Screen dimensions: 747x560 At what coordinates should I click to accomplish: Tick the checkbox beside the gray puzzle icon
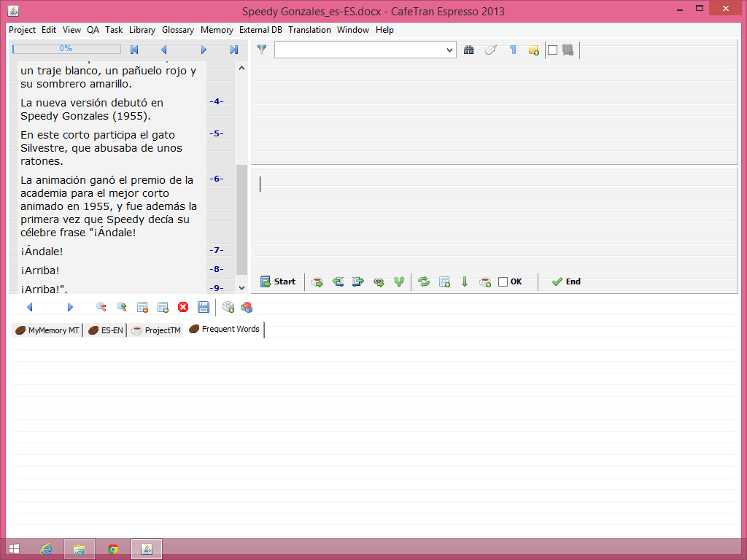pyautogui.click(x=552, y=50)
